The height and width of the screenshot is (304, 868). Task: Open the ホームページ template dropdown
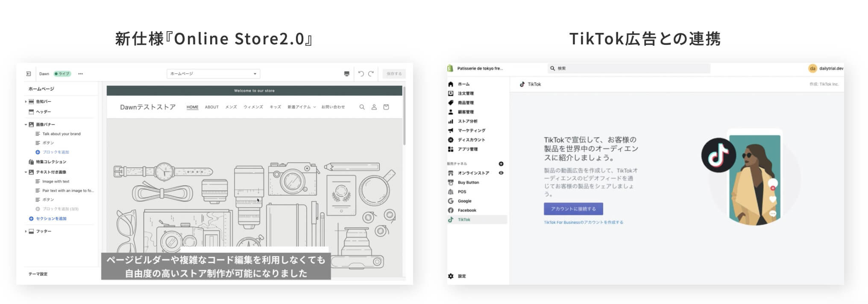tap(213, 74)
